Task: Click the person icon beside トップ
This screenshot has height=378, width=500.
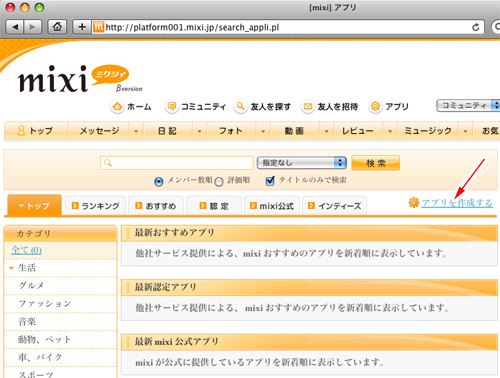Action: click(21, 130)
